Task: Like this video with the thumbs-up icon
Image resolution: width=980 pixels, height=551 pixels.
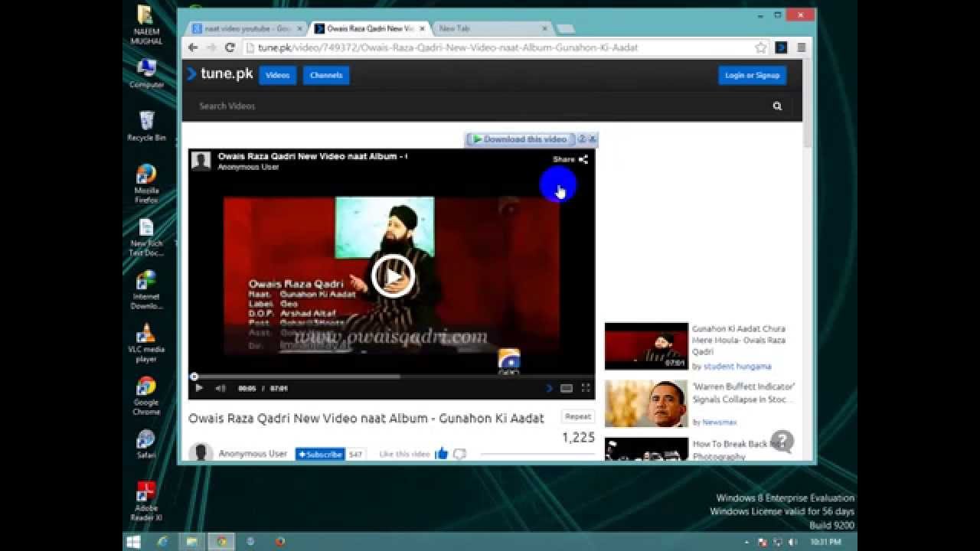Action: [441, 454]
